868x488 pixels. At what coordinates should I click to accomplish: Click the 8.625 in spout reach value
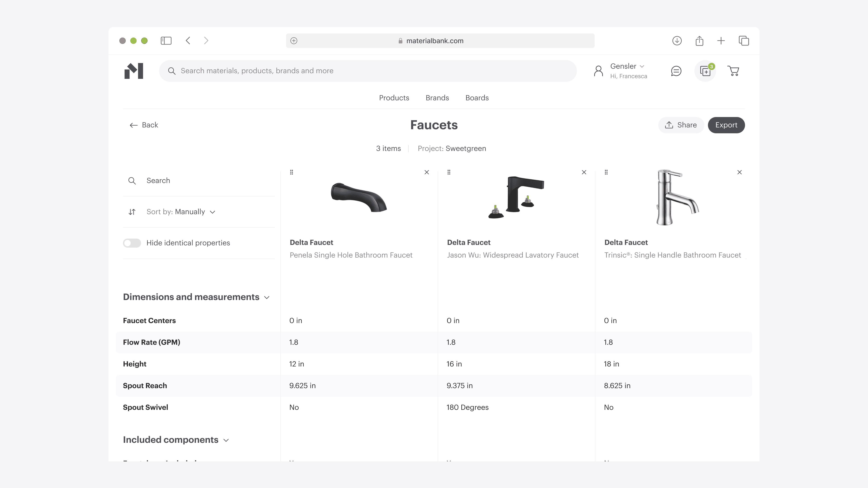coord(617,386)
